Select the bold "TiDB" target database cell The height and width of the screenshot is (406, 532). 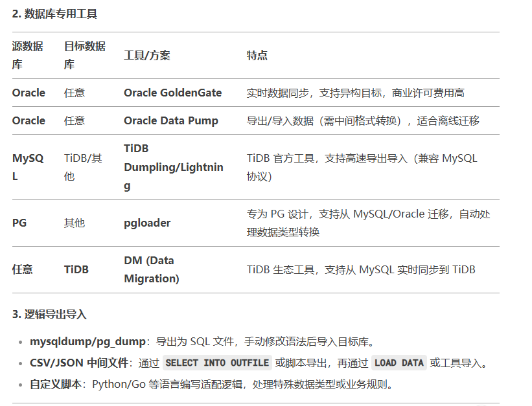(x=76, y=269)
